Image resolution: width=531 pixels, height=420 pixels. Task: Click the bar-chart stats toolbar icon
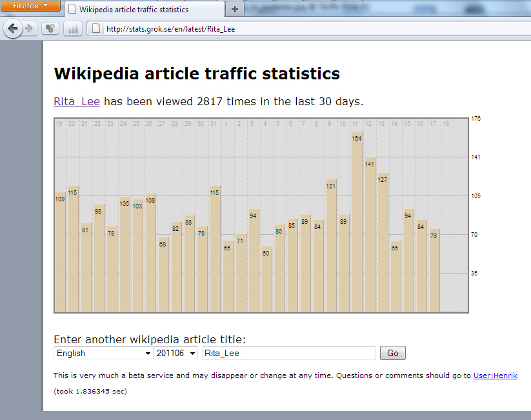[x=72, y=28]
